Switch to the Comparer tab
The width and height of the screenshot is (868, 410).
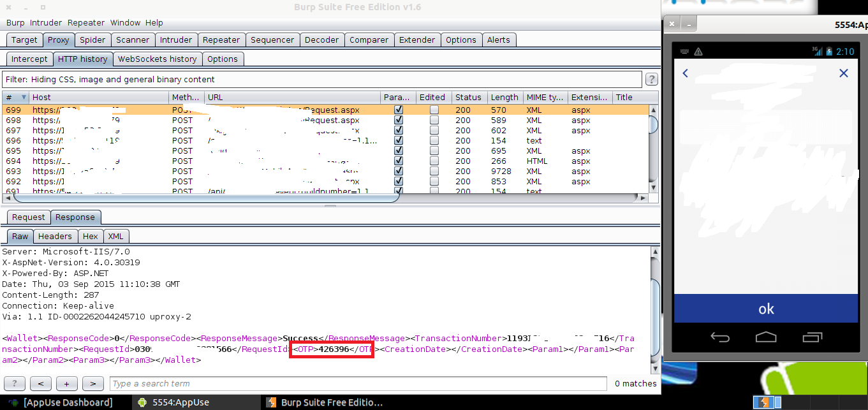pos(369,40)
